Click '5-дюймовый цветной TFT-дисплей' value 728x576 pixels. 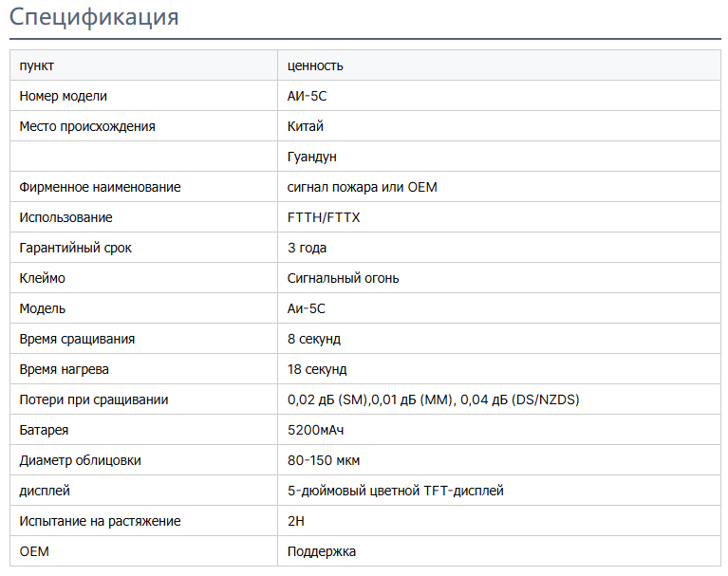pyautogui.click(x=396, y=491)
